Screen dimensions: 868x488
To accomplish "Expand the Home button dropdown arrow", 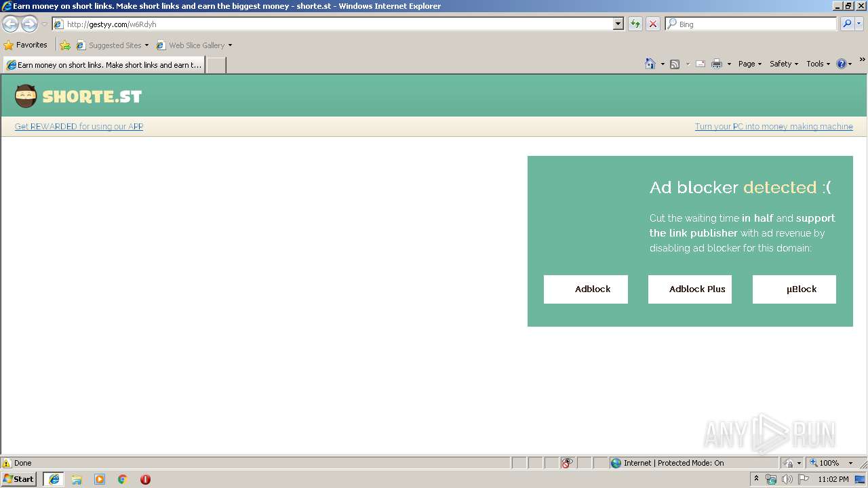I will 663,64.
